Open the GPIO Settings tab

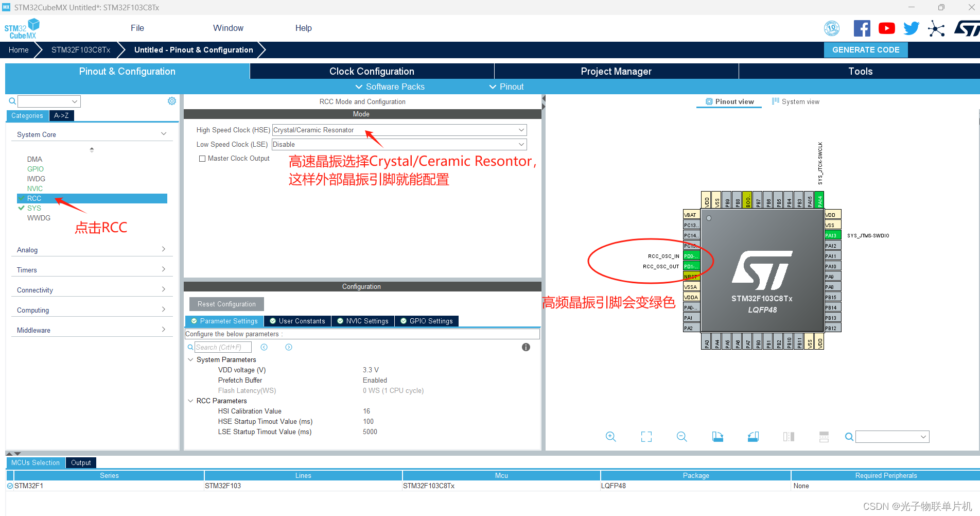pos(427,321)
